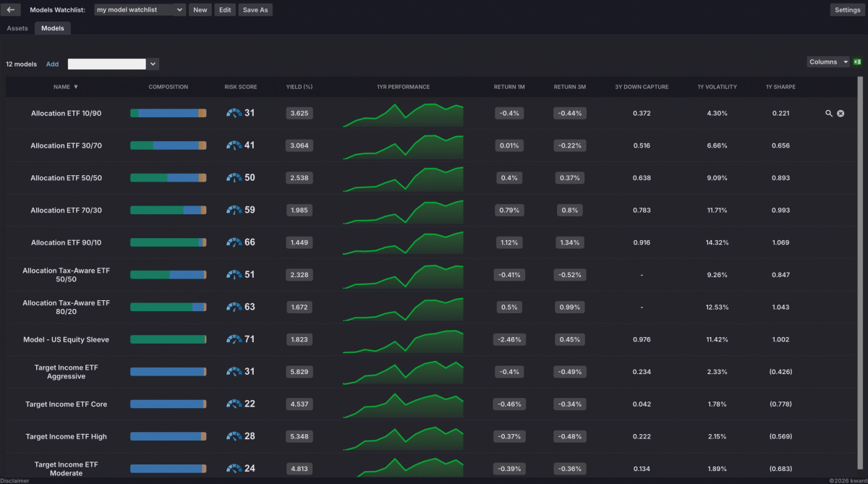Sort by Return 3M column header
This screenshot has height=484, width=868.
[x=570, y=87]
